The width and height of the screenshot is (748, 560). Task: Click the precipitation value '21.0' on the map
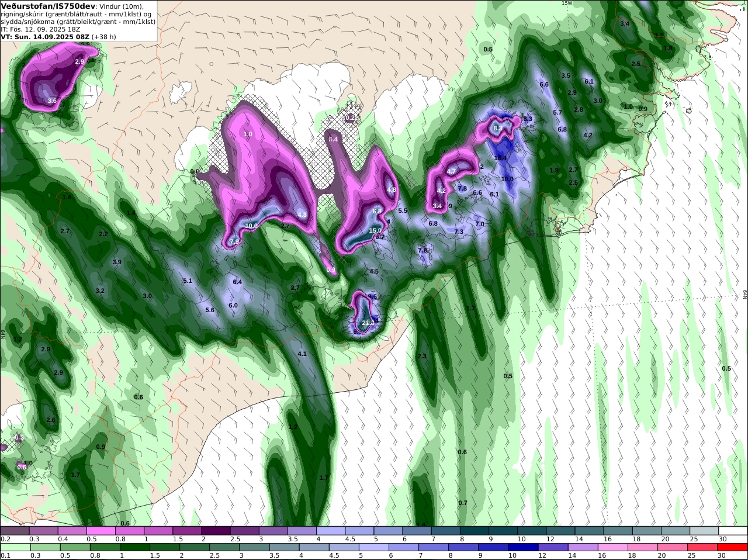click(x=368, y=323)
